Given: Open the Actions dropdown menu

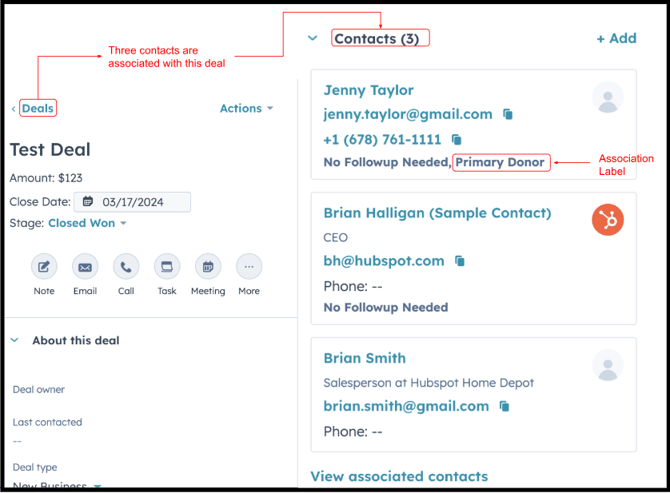Looking at the screenshot, I should [246, 108].
